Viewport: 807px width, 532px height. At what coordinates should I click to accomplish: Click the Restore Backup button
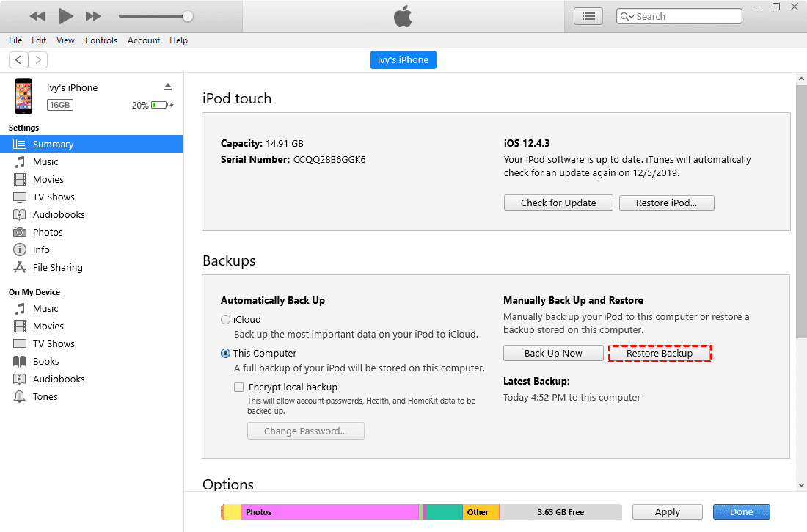pyautogui.click(x=660, y=353)
